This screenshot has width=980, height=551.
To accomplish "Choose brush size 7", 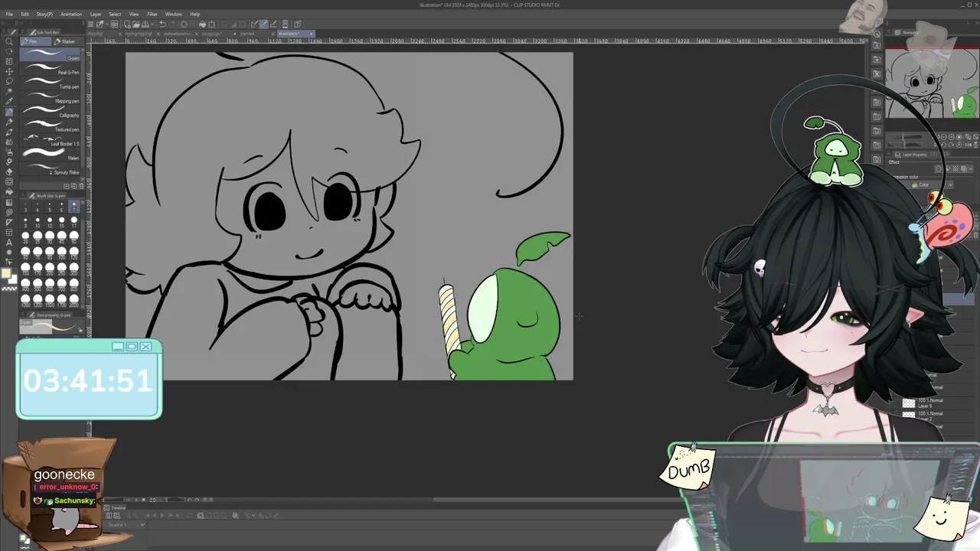I will tap(74, 207).
